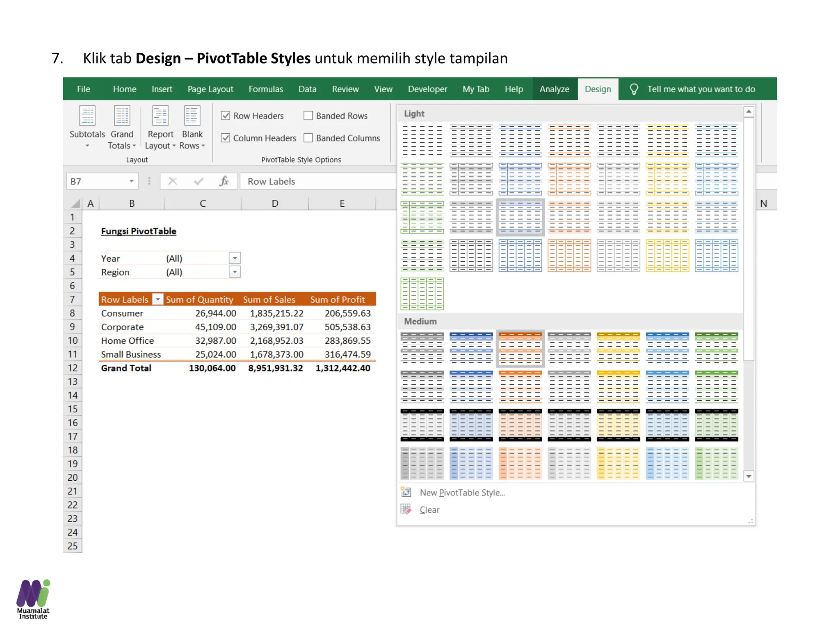Select the green gridded Light style at bottom
This screenshot has height=630, width=840.
[422, 294]
